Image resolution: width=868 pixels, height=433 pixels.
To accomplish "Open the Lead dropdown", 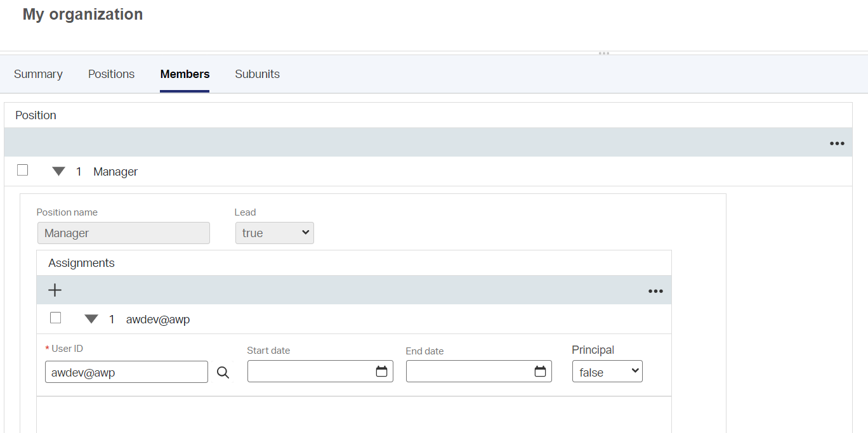I will (274, 233).
